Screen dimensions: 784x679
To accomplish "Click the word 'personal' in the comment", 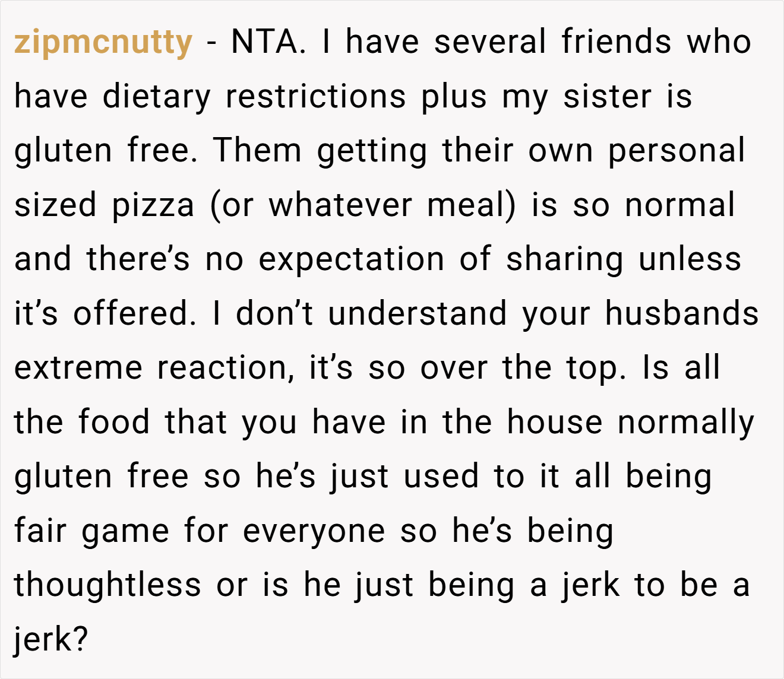I will tap(676, 152).
